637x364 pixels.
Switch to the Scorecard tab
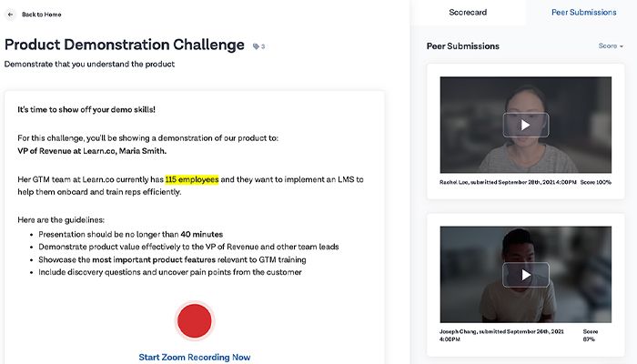[x=468, y=12]
